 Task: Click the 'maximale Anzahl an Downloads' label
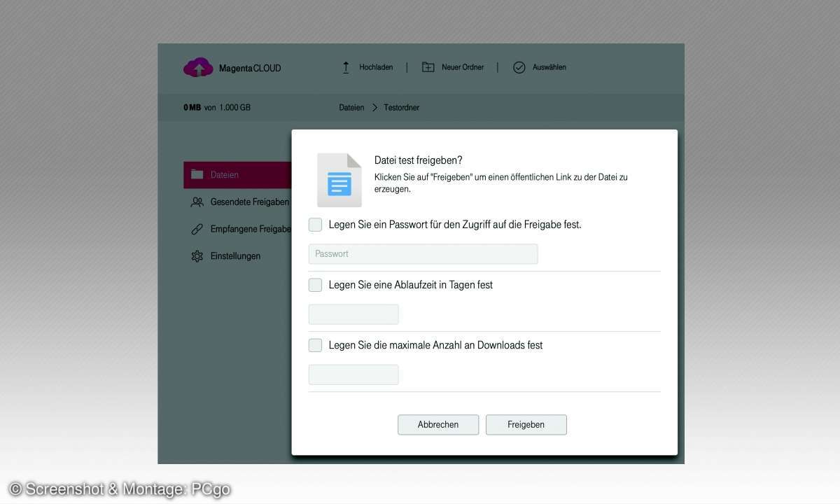tap(435, 345)
